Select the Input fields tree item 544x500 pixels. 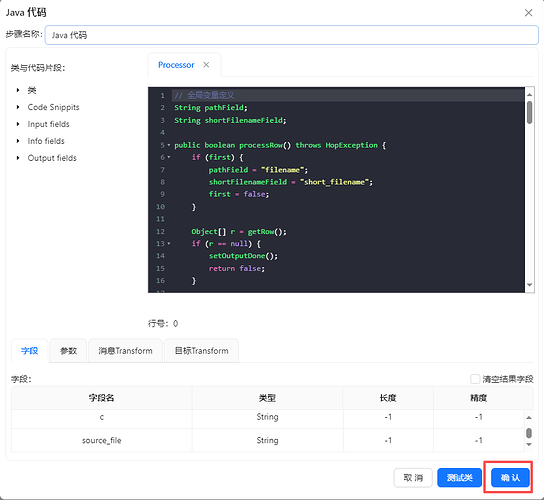[49, 124]
